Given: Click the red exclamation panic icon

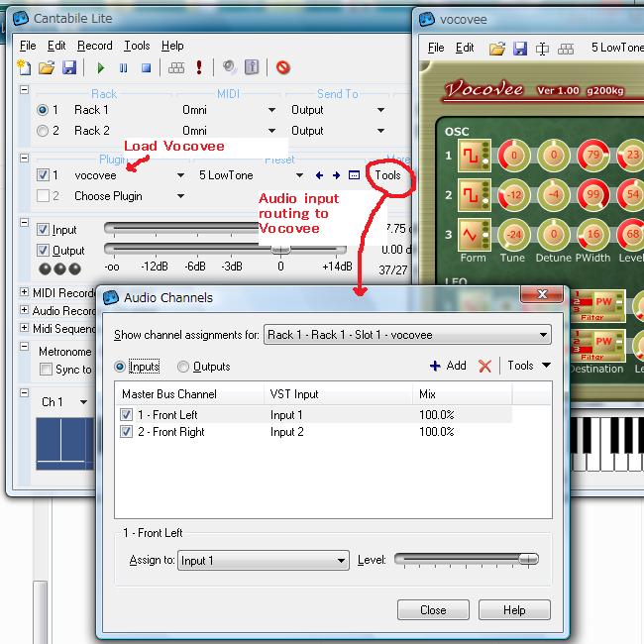Looking at the screenshot, I should 199,67.
